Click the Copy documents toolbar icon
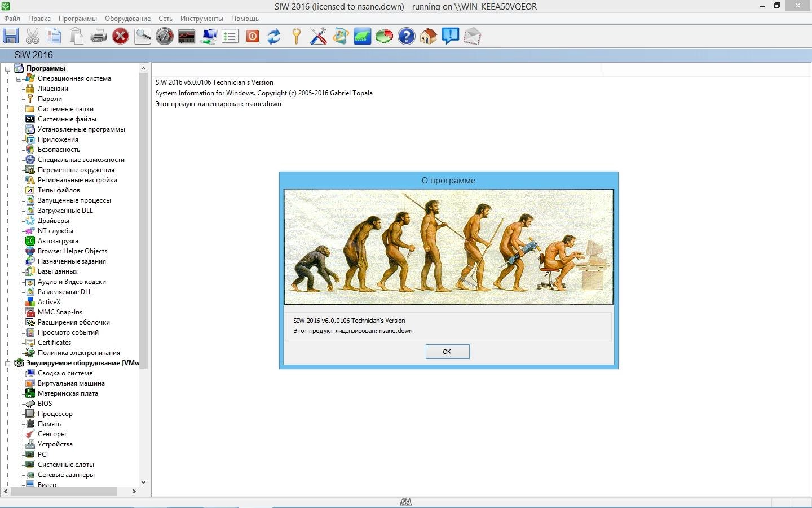 (x=54, y=37)
